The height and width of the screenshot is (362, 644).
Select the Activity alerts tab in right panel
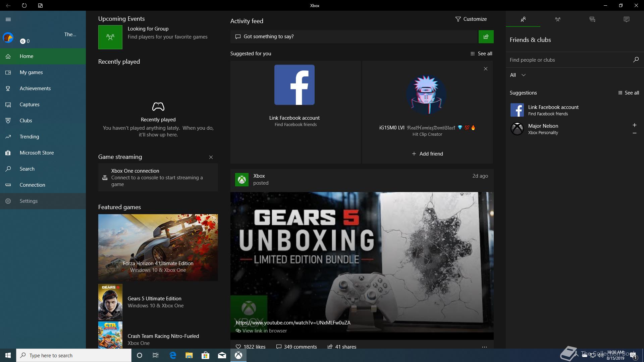tap(627, 19)
